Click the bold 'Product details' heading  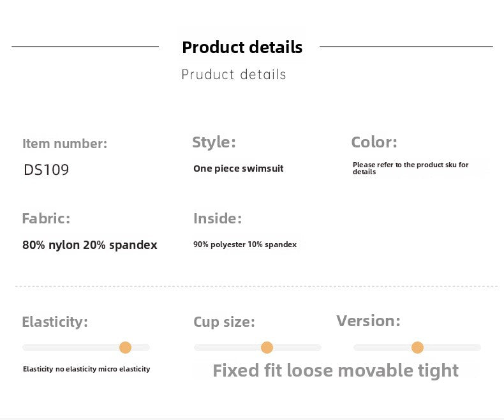242,47
